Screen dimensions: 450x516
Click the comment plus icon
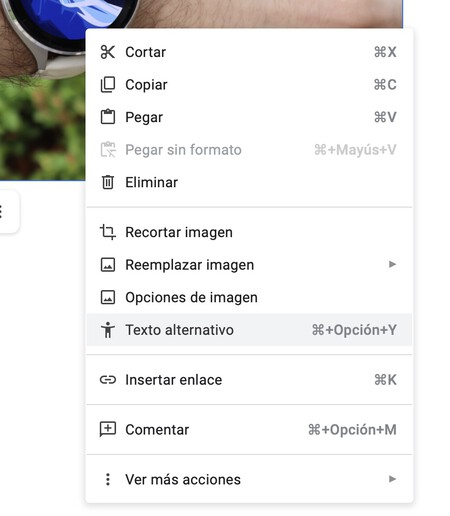point(108,429)
